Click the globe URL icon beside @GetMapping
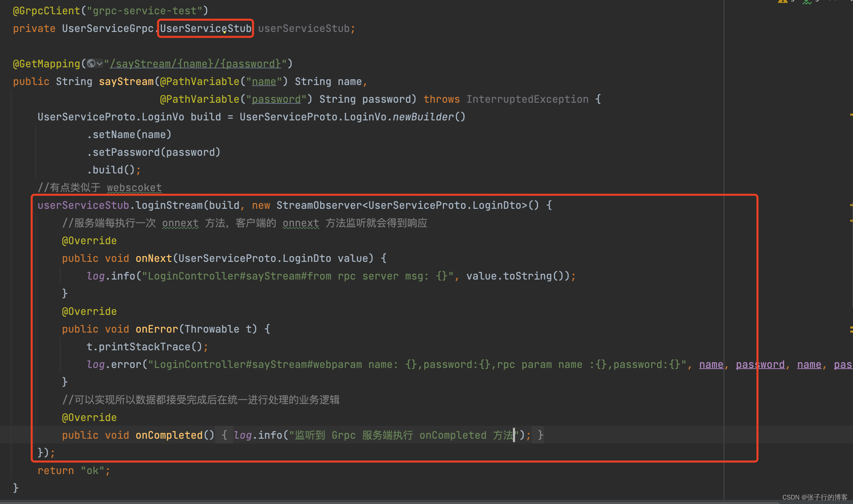The image size is (853, 504). point(91,63)
